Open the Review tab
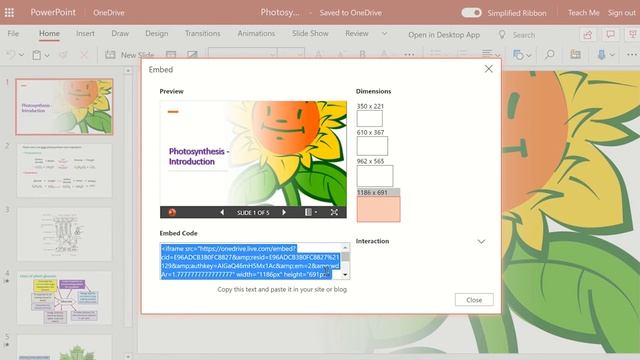Image resolution: width=640 pixels, height=360 pixels. click(x=357, y=33)
